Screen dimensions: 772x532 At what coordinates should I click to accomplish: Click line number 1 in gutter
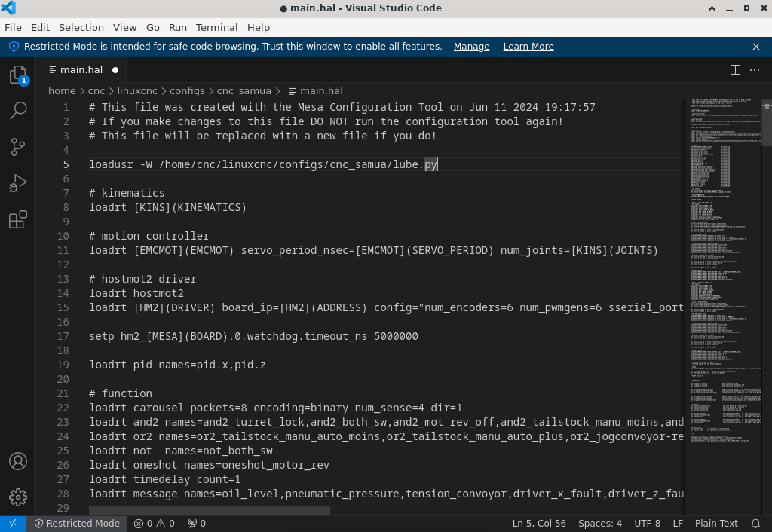tap(66, 107)
